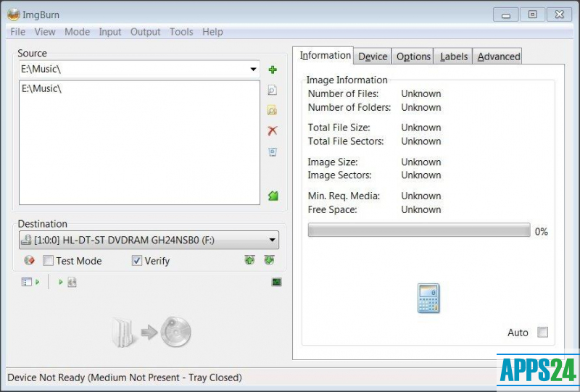Open the Input menu

click(x=110, y=32)
